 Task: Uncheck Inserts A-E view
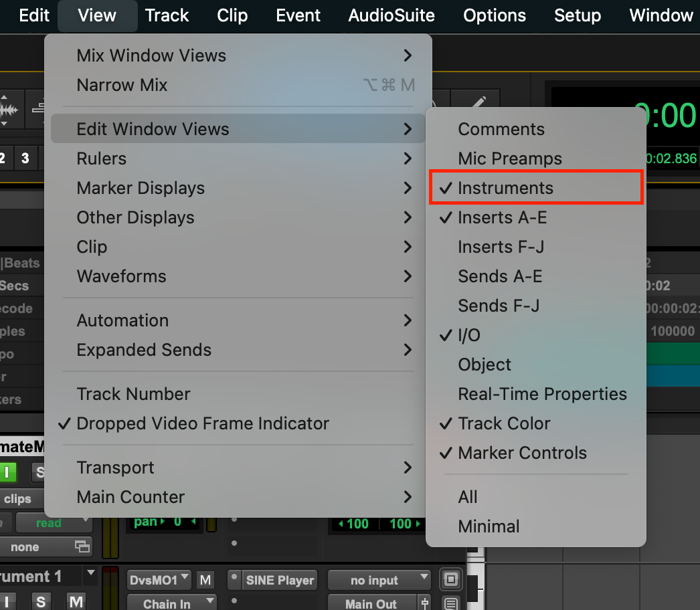click(x=502, y=217)
